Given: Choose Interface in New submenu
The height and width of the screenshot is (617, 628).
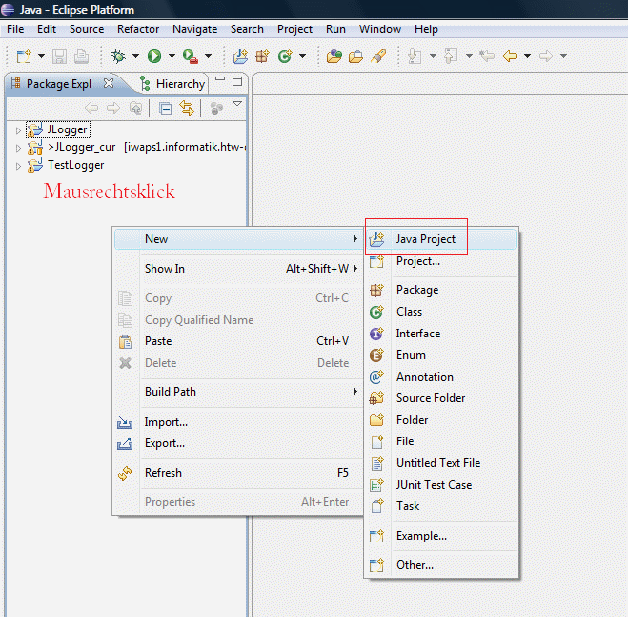Looking at the screenshot, I should 441,333.
